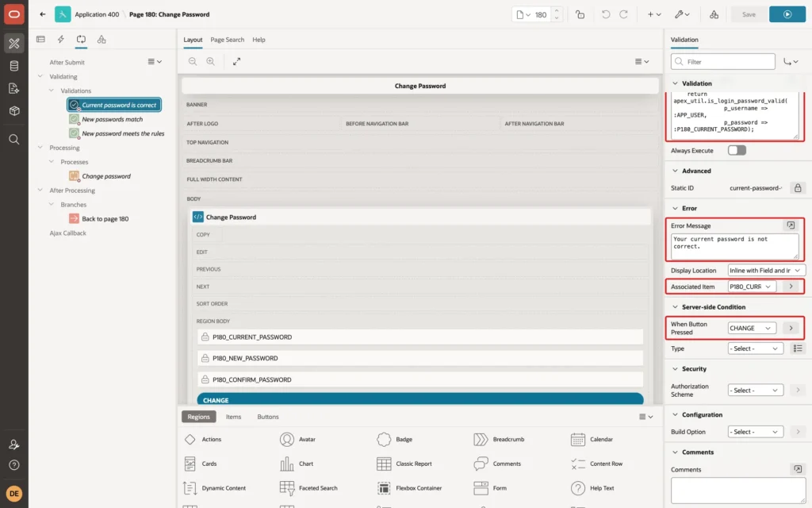Screen dimensions: 812x508
Task: Switch gallery to the Buttons tab
Action: point(268,416)
